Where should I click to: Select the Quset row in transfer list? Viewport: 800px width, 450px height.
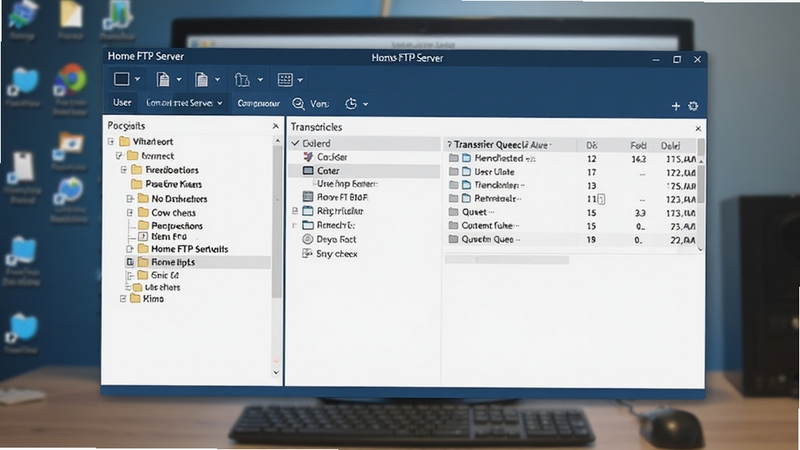(571, 212)
